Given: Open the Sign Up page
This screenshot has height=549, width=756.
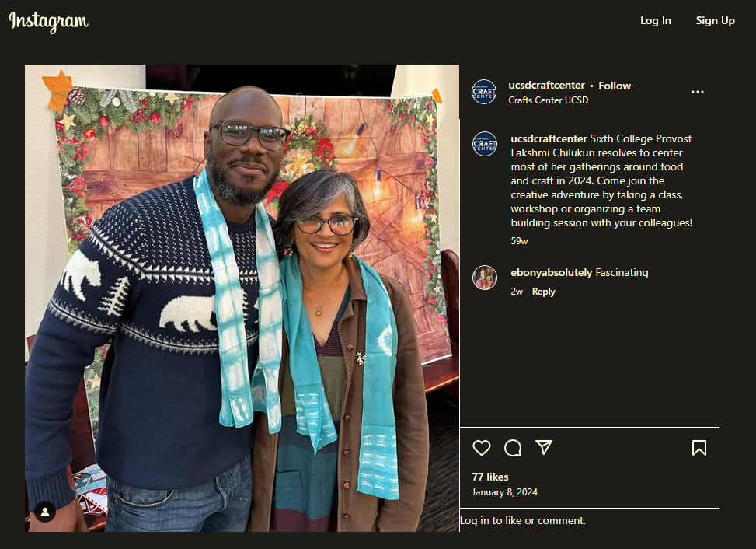Looking at the screenshot, I should click(715, 20).
